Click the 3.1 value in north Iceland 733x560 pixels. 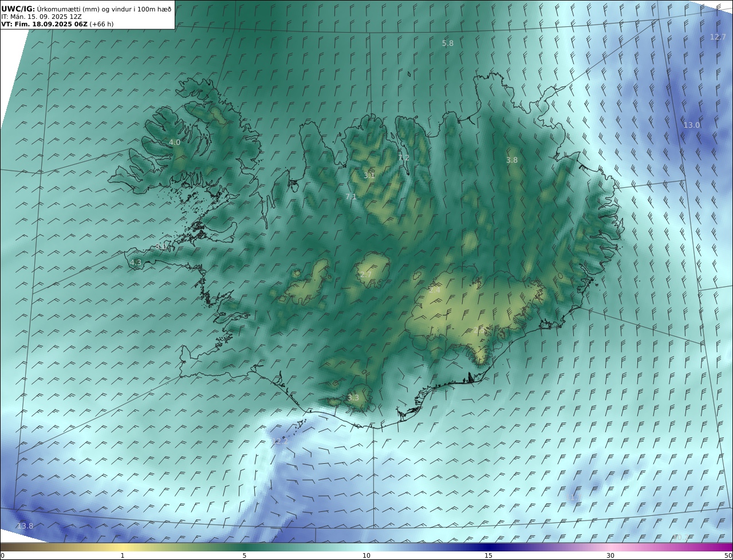point(369,176)
